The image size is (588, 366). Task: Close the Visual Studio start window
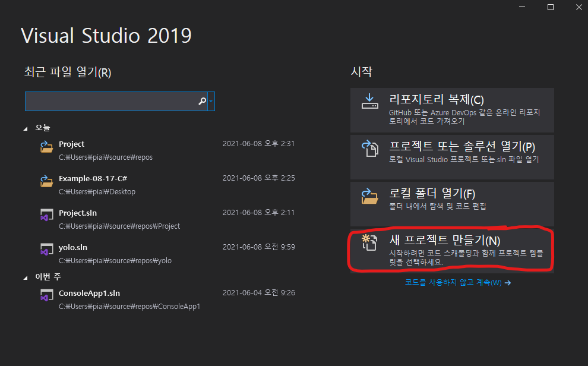point(579,7)
